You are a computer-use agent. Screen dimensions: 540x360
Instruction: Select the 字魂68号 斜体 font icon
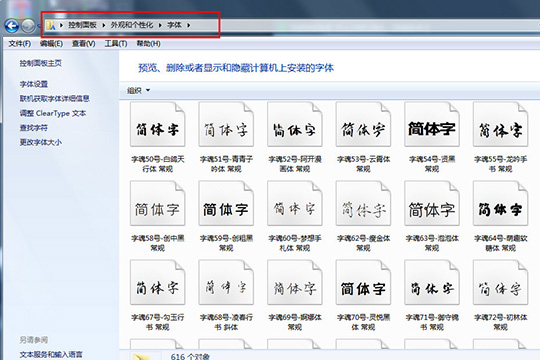click(x=226, y=282)
